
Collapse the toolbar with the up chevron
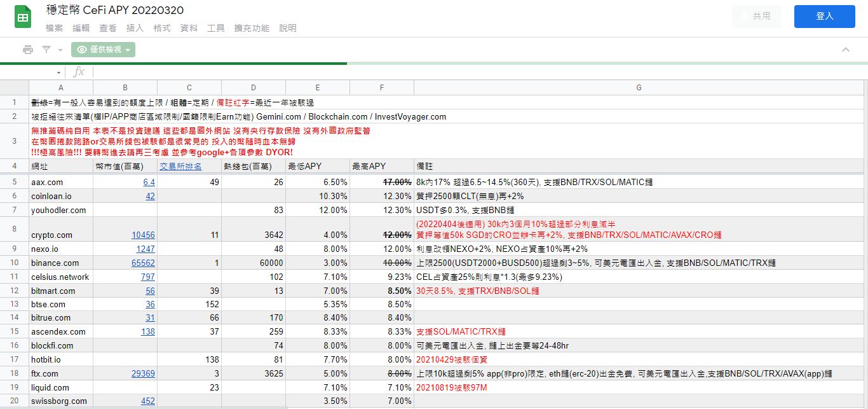(846, 50)
